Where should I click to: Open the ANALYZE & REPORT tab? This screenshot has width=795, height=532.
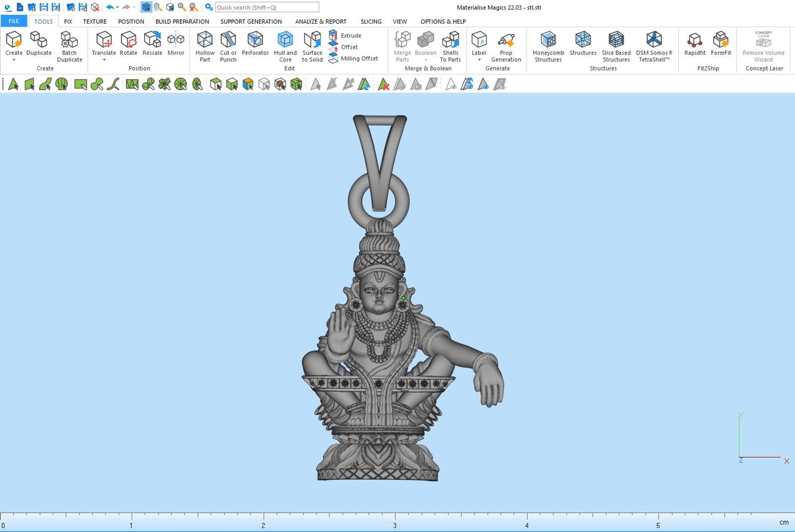(x=321, y=22)
